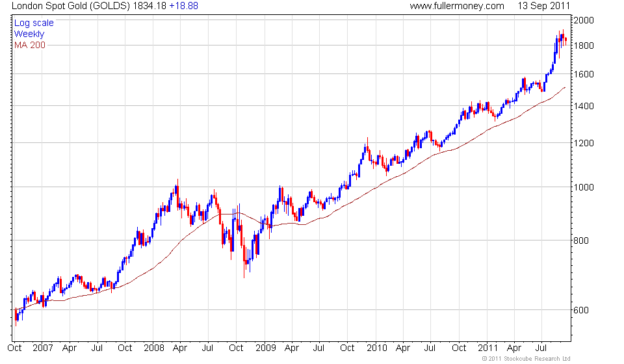
Task: Select the price value 1834.18
Action: 149,6
